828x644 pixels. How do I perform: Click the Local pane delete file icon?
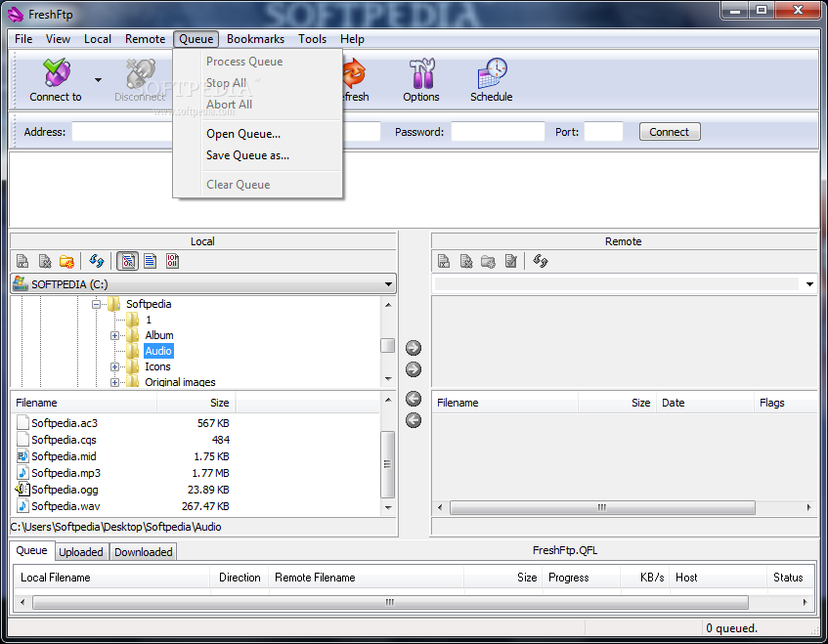click(45, 261)
